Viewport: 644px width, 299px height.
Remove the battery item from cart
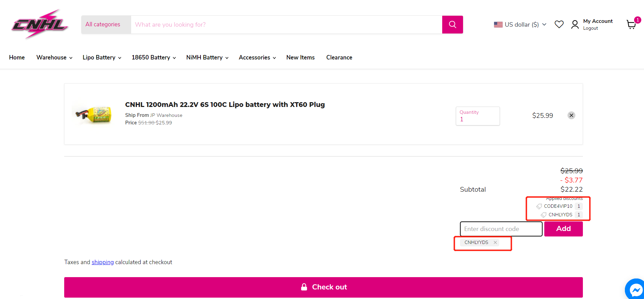[571, 115]
